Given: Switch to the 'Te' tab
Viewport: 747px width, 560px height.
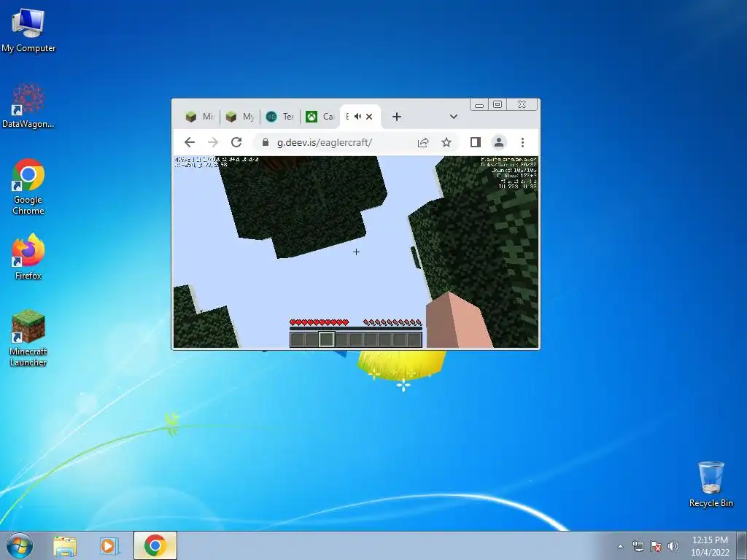Looking at the screenshot, I should (279, 117).
